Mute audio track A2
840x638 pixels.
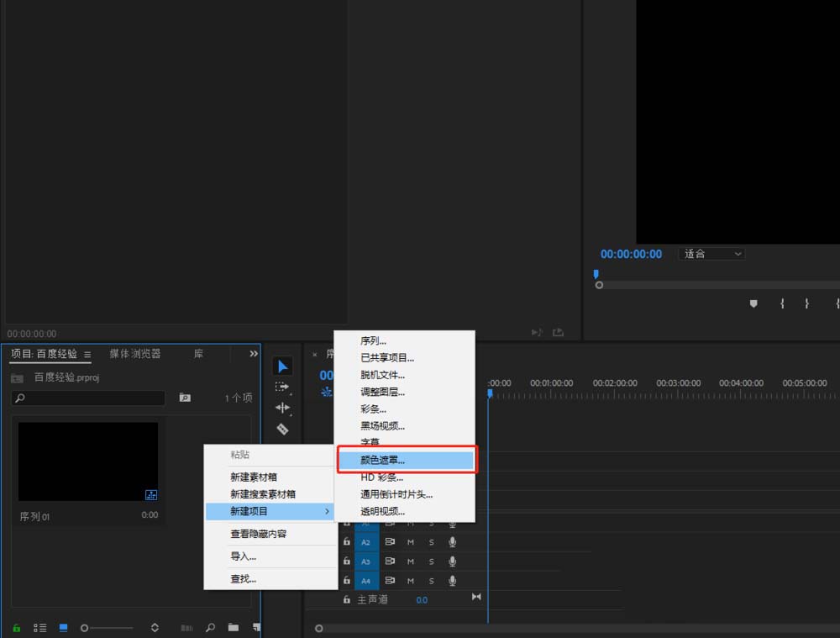coord(411,542)
